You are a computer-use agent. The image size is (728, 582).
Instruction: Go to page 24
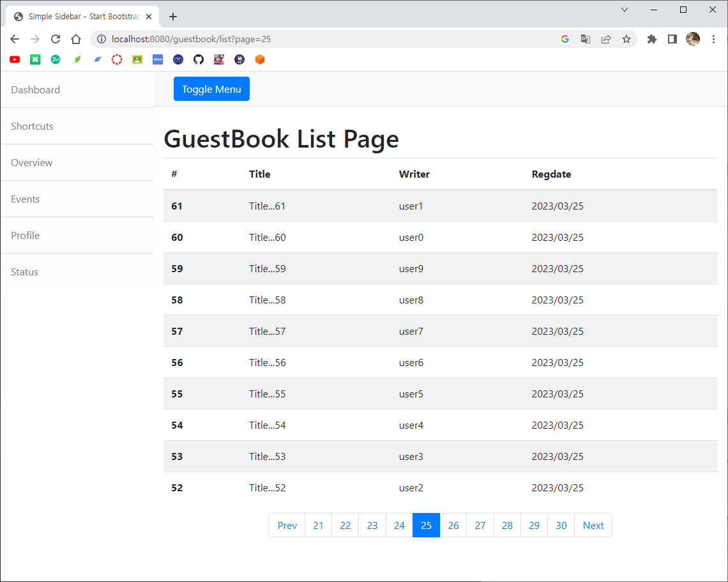(x=399, y=525)
